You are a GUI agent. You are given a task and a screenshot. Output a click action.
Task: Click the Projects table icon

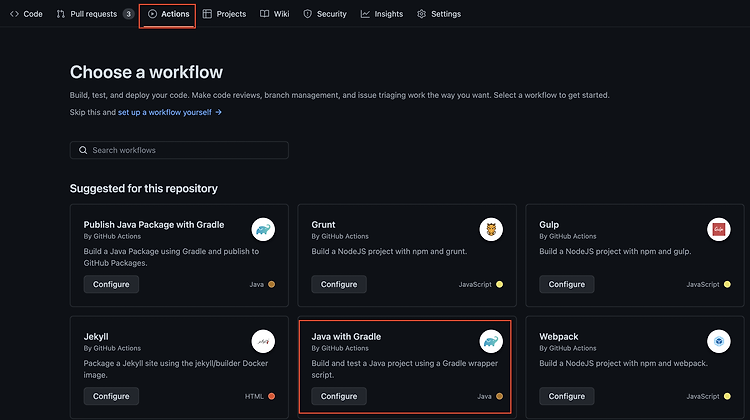pos(207,14)
